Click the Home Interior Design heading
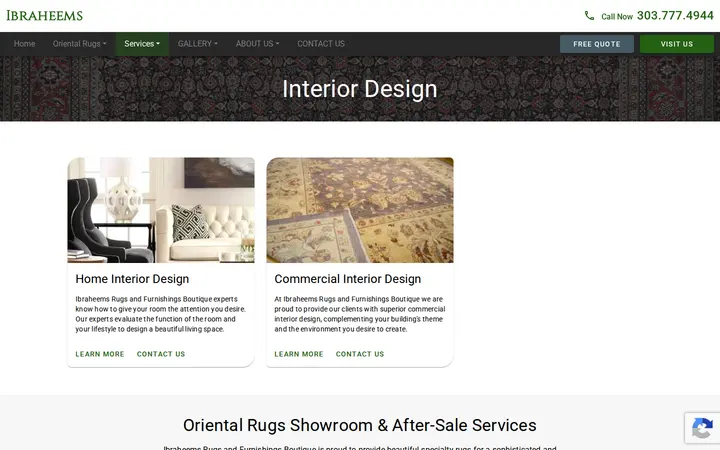The width and height of the screenshot is (720, 450). [132, 279]
